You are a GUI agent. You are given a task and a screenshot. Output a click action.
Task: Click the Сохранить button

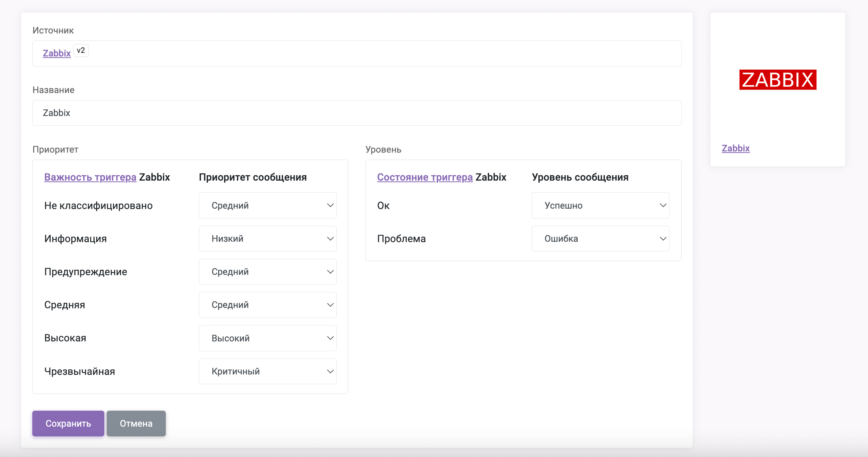(x=68, y=424)
